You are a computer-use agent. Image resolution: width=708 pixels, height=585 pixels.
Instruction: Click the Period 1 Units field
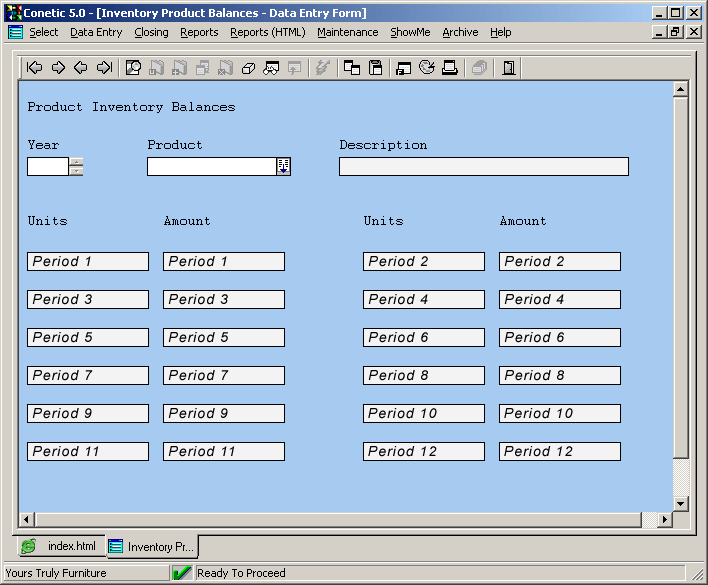(x=88, y=262)
